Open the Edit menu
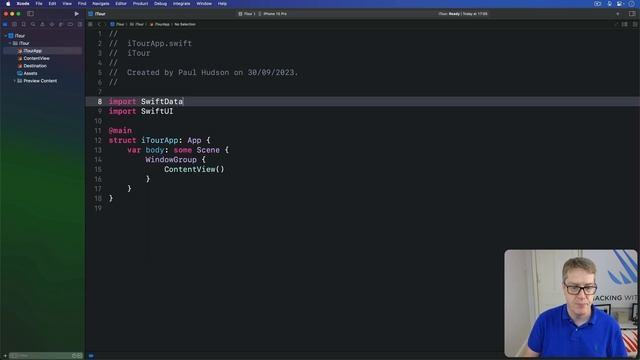 click(52, 4)
